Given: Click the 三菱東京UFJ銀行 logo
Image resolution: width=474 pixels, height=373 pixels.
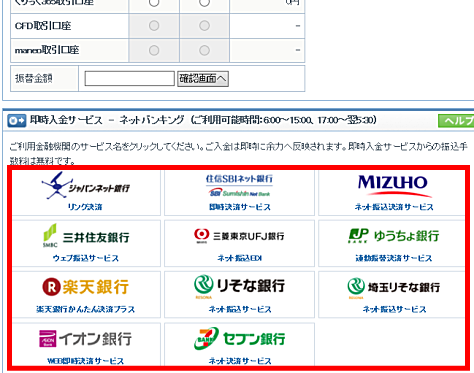Looking at the screenshot, I should 239,236.
